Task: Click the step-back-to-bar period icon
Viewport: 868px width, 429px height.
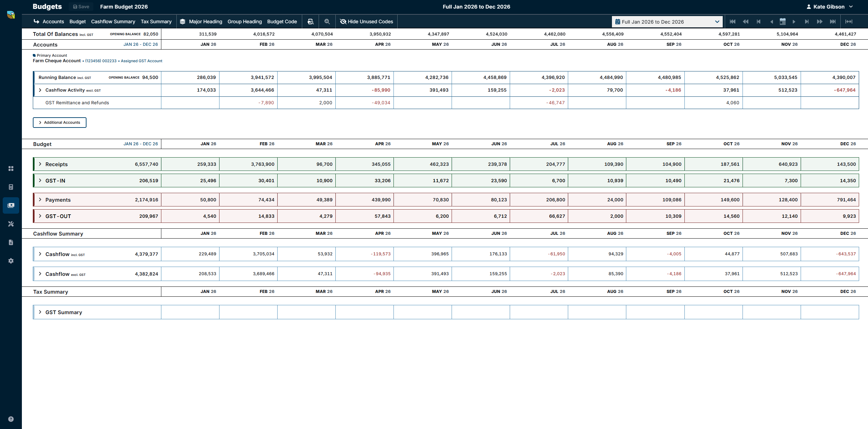Action: click(x=759, y=22)
